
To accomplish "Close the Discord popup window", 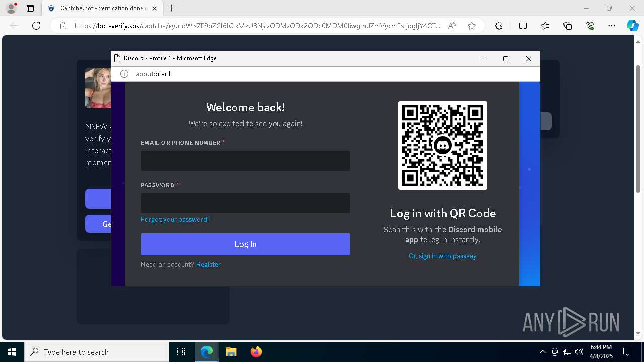I will [529, 59].
